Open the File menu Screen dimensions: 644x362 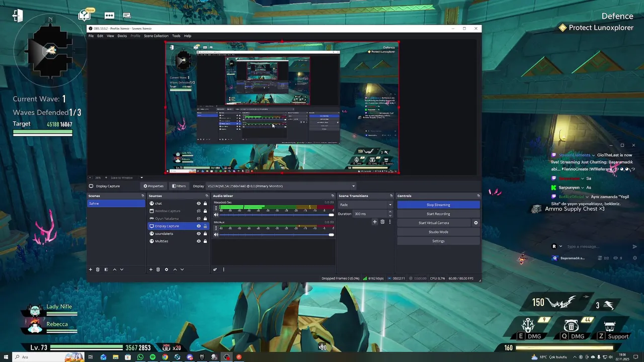pos(91,36)
